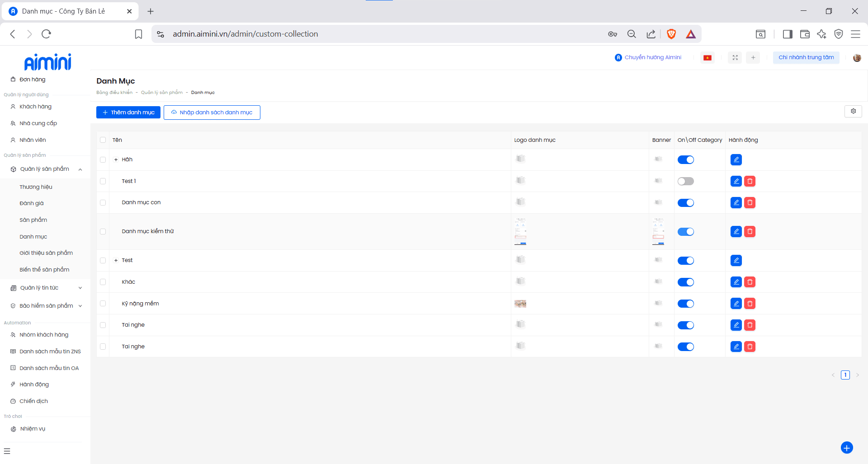Expand the Hâh category row
This screenshot has width=868, height=464.
(116, 160)
